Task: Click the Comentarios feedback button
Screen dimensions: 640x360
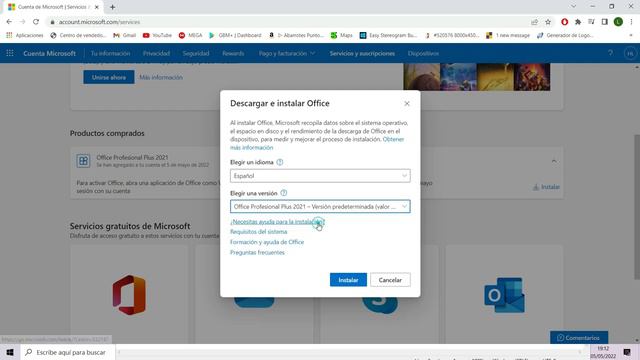Action: tap(579, 338)
